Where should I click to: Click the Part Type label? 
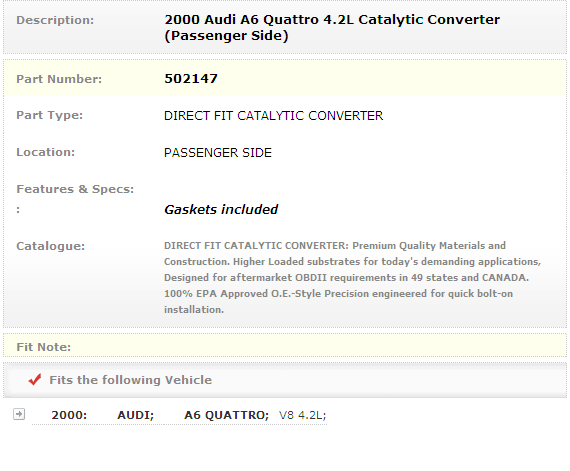[x=49, y=115]
